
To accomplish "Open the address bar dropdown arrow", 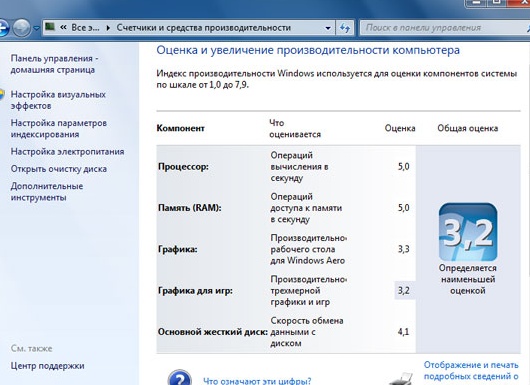I will coord(328,28).
